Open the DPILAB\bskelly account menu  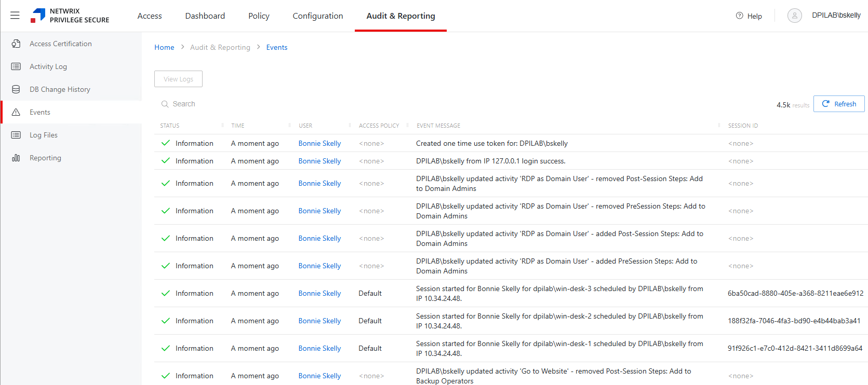click(836, 16)
